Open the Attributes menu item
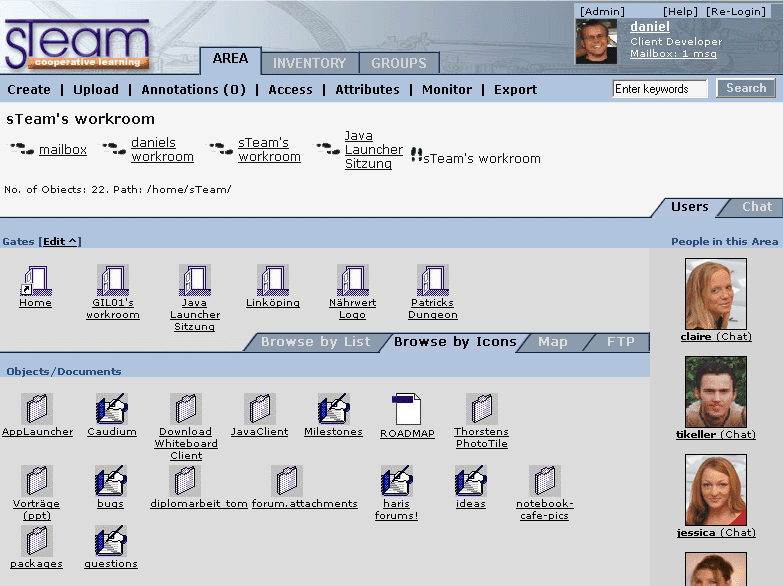Screen dimensions: 783x586 point(367,89)
